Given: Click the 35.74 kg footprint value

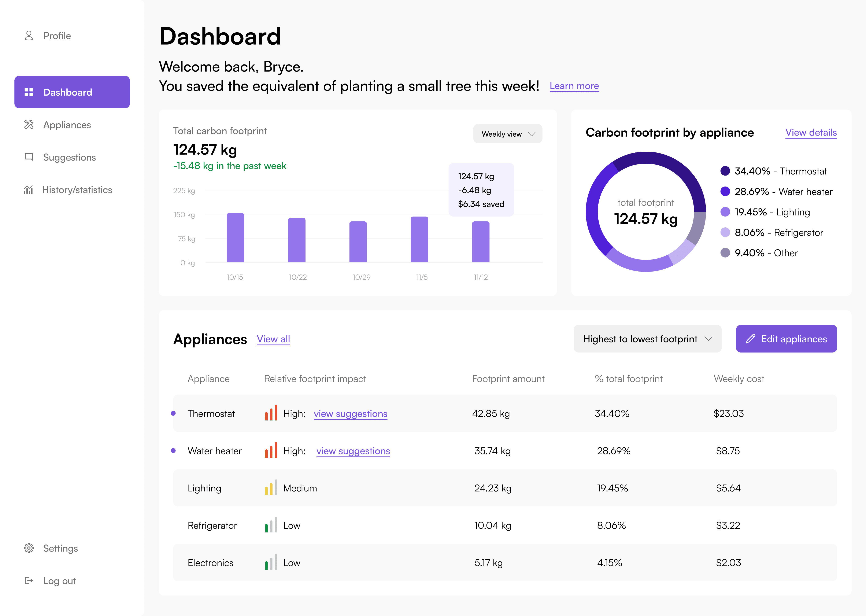Looking at the screenshot, I should [493, 451].
